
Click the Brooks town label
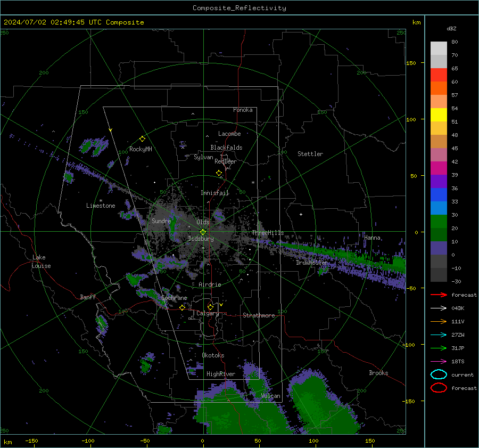pyautogui.click(x=378, y=373)
